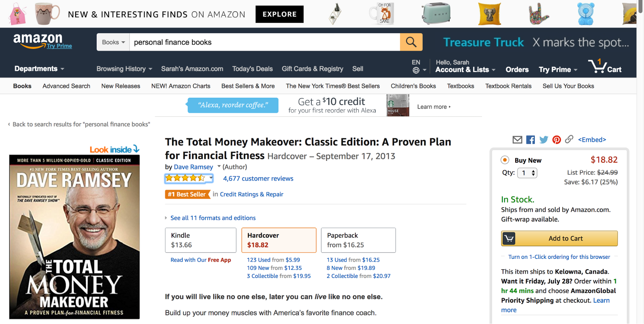The height and width of the screenshot is (324, 644).
Task: Select the Kindle format option
Action: 201,240
